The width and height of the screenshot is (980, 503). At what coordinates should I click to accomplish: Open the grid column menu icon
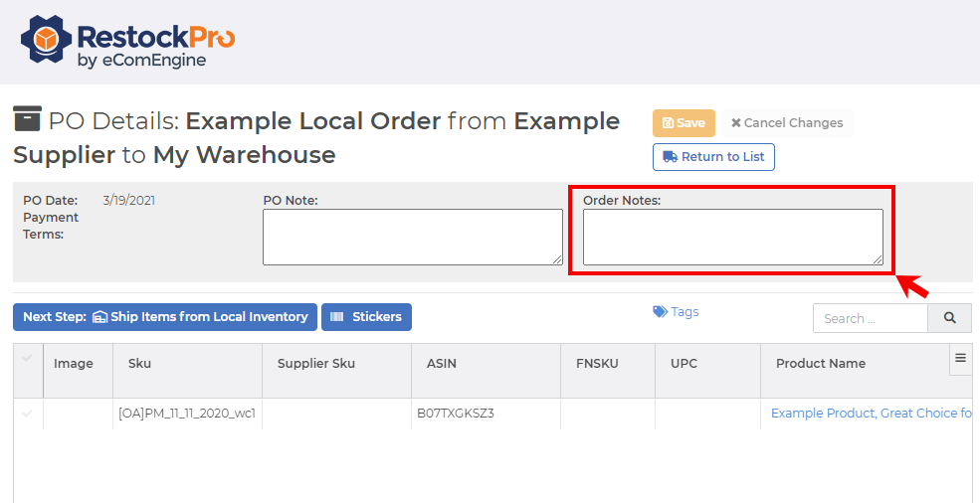point(960,359)
